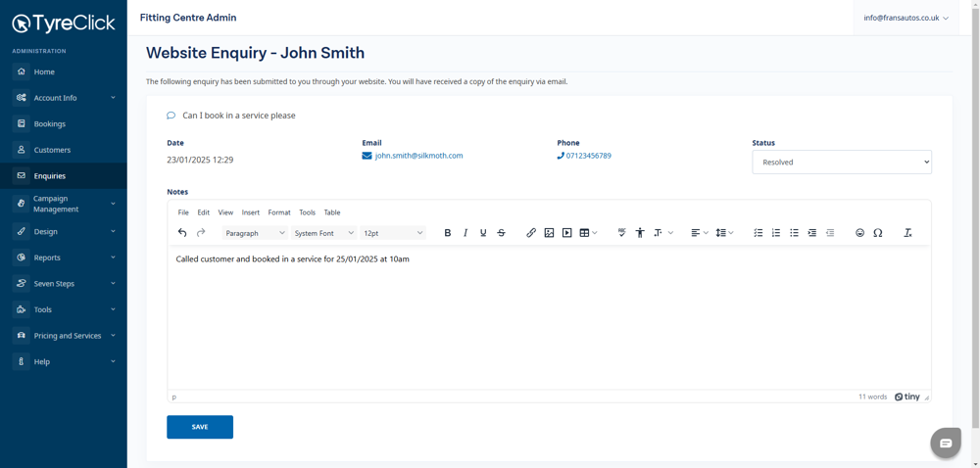Open the 12pt font size dropdown
The height and width of the screenshot is (468, 980).
tap(392, 233)
